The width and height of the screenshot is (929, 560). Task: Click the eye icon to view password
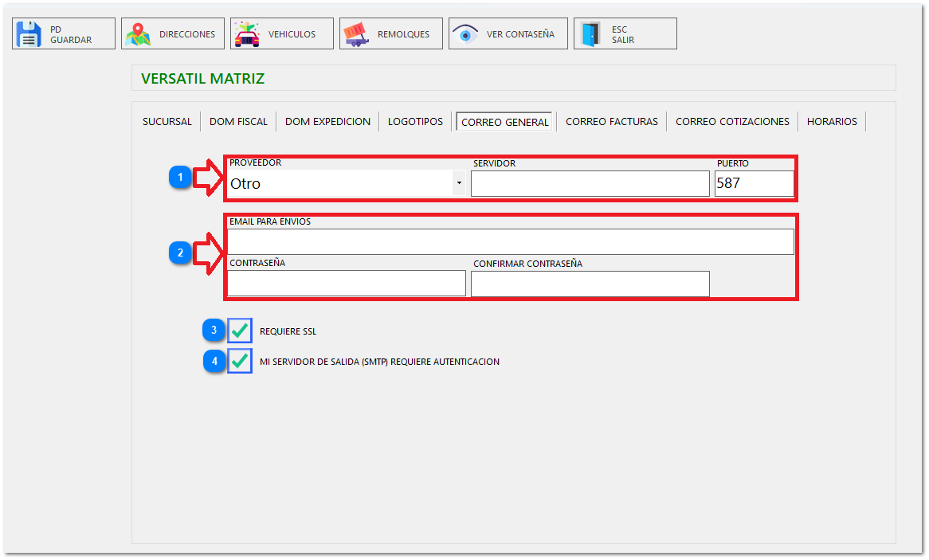pyautogui.click(x=465, y=34)
